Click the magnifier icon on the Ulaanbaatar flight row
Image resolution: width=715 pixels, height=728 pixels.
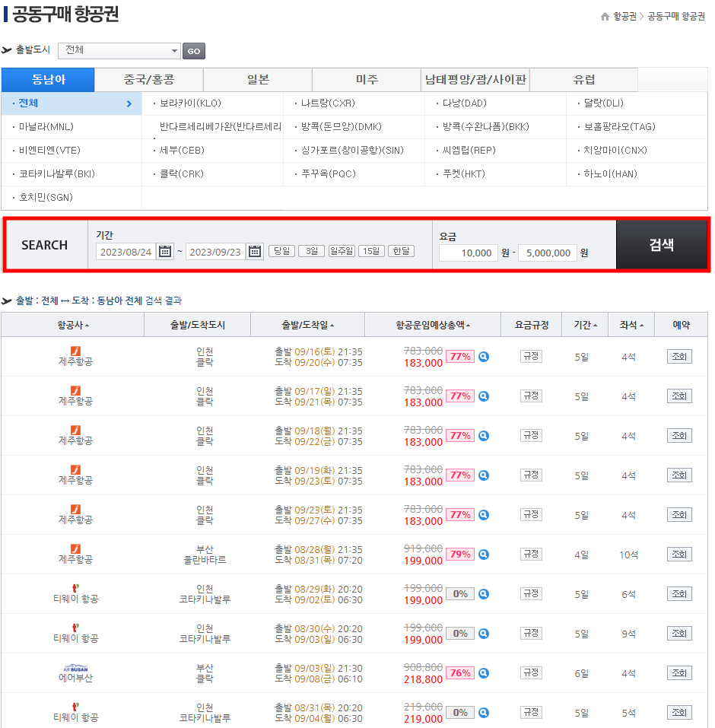(x=483, y=554)
